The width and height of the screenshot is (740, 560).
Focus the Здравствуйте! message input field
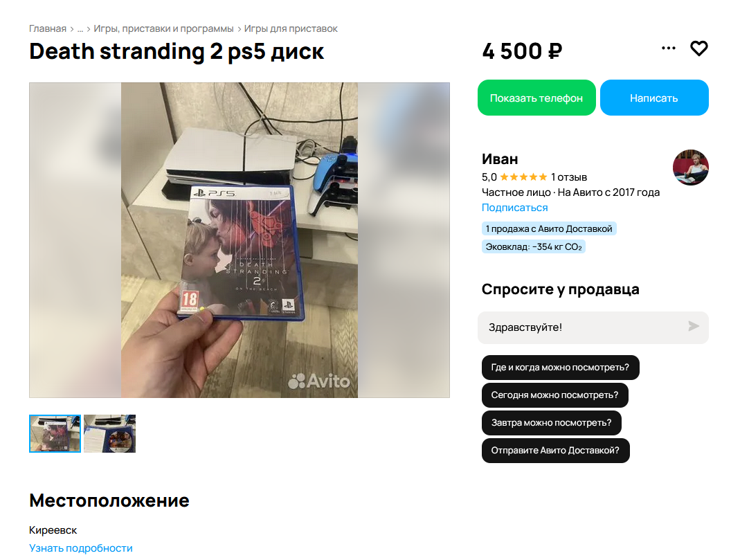point(584,327)
